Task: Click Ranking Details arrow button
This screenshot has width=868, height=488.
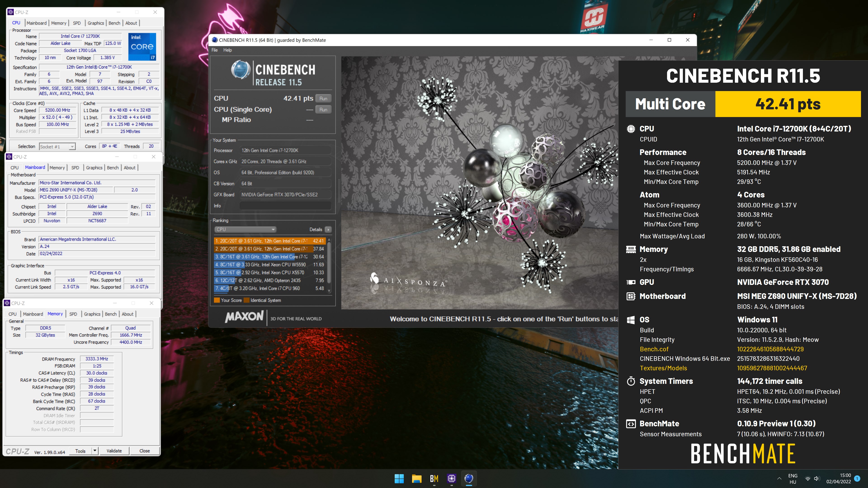Action: click(328, 229)
